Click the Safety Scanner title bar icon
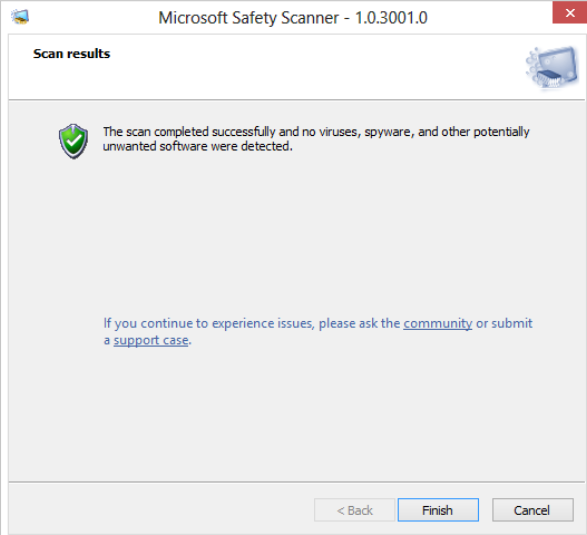 point(20,17)
